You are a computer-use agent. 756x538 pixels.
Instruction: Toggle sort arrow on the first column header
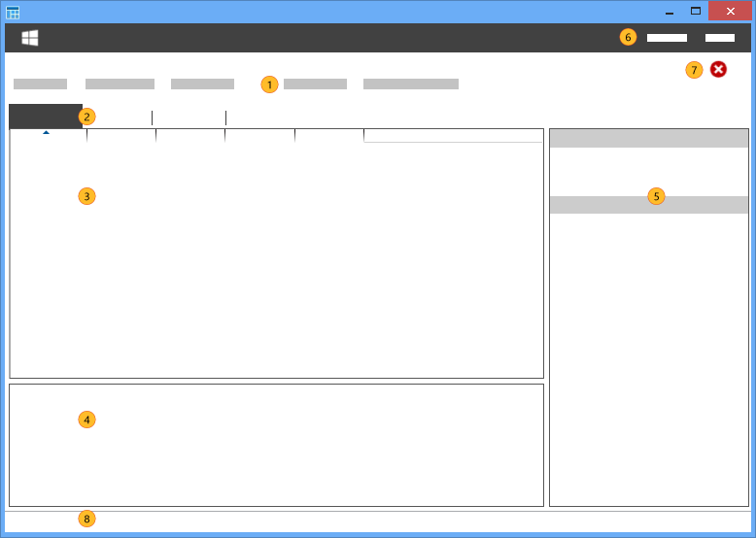[x=46, y=133]
